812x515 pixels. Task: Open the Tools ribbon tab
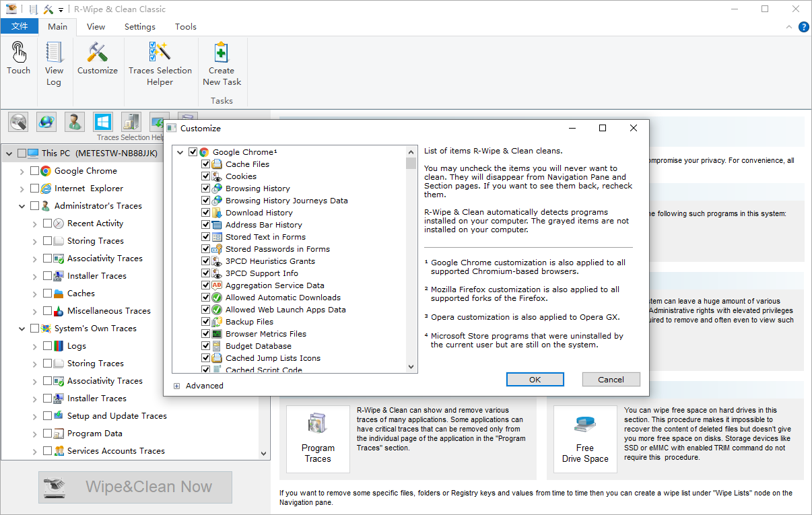[185, 27]
